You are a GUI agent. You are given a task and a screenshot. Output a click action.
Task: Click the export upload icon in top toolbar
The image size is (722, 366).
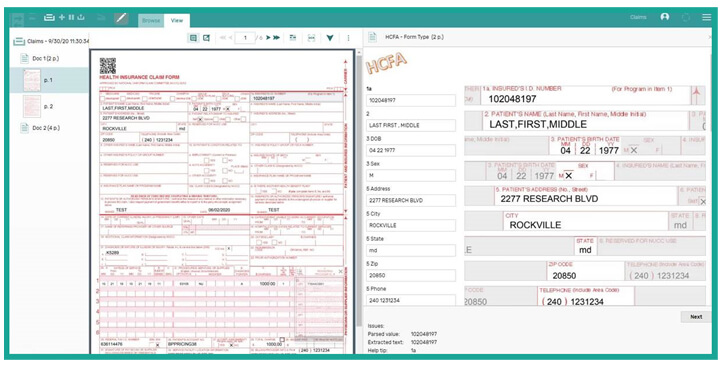(x=81, y=17)
